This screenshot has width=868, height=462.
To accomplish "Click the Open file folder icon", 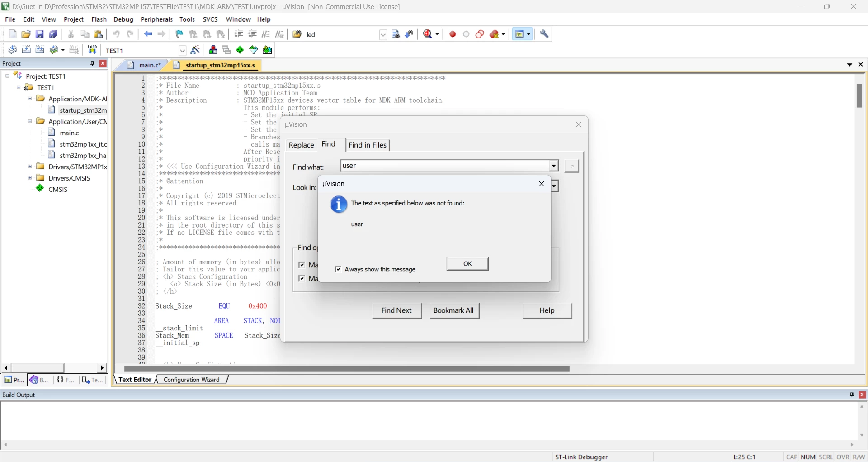I will pyautogui.click(x=26, y=34).
